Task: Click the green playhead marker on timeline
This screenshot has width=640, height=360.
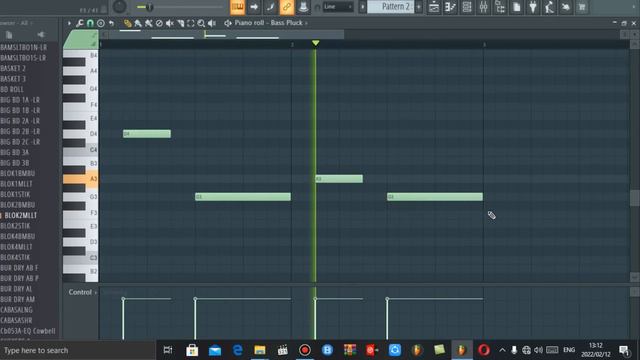Action: click(x=316, y=43)
